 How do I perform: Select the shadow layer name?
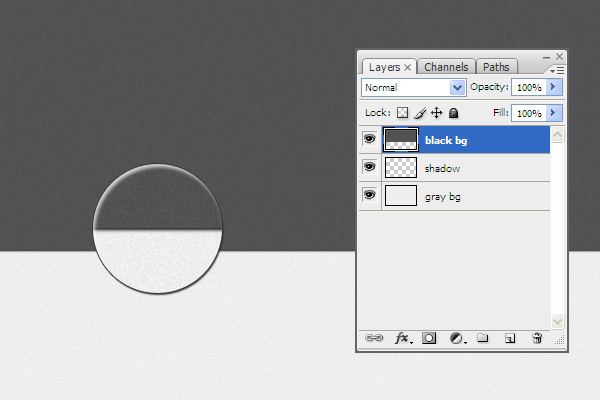pos(442,168)
